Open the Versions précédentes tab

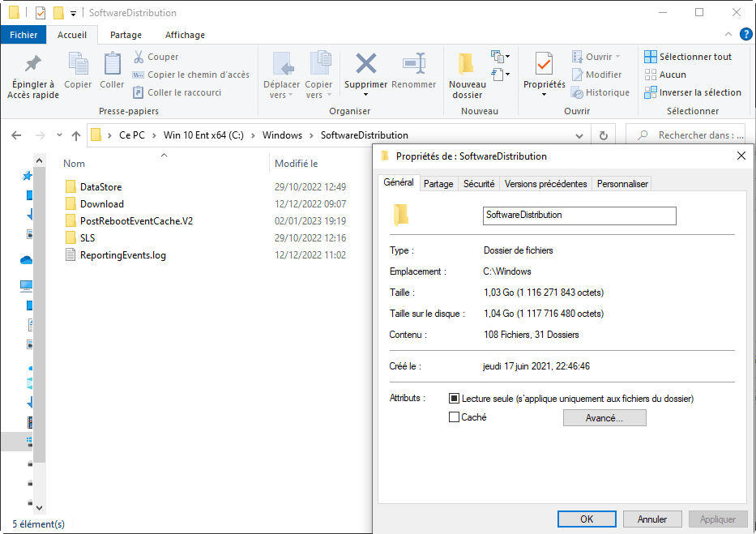point(545,184)
